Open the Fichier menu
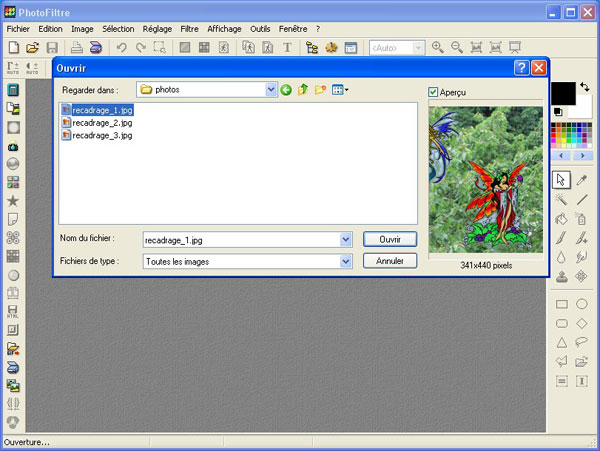 pos(18,29)
